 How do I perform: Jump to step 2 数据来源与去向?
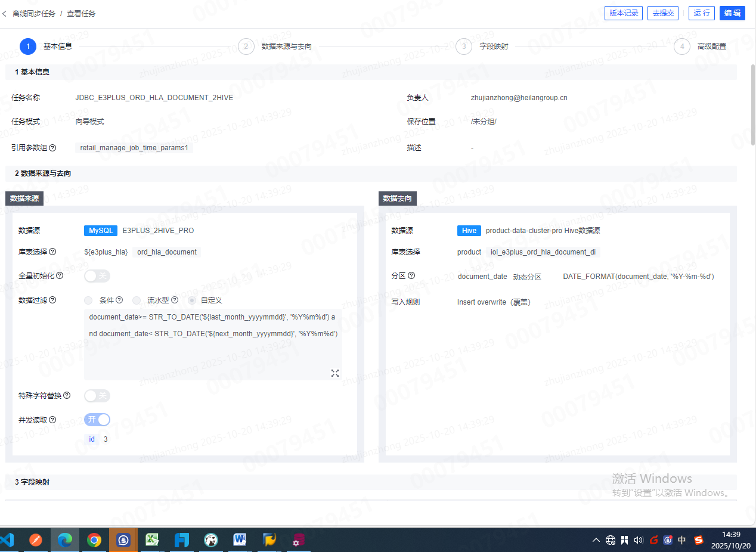[246, 46]
